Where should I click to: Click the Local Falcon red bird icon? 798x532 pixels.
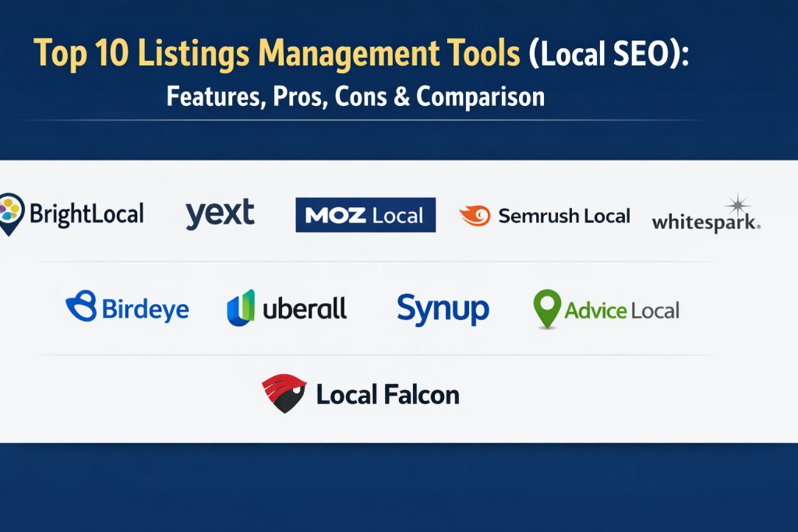(x=284, y=394)
